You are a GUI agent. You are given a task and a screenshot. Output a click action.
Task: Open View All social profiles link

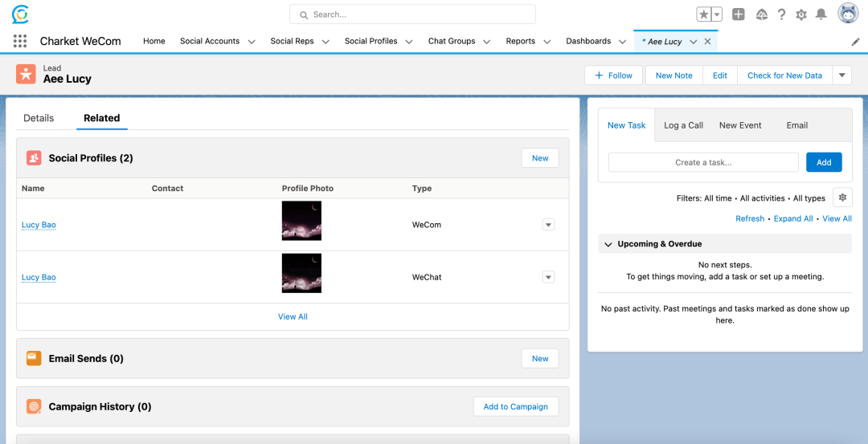(x=293, y=316)
